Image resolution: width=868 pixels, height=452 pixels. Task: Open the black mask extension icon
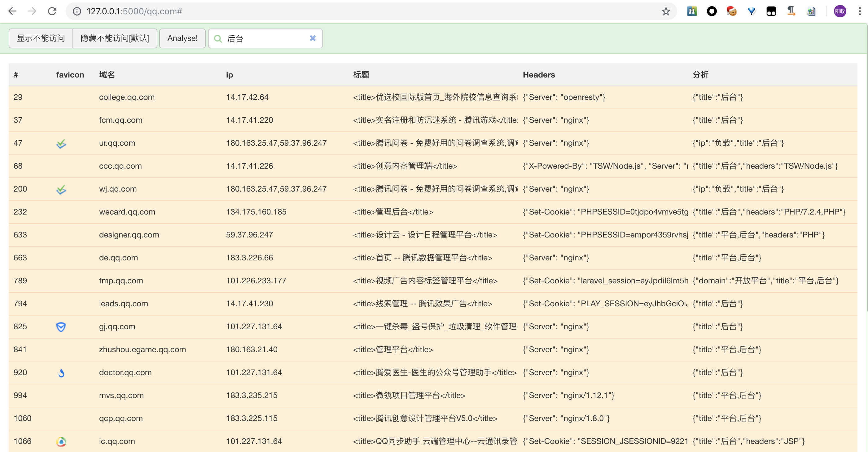point(771,11)
